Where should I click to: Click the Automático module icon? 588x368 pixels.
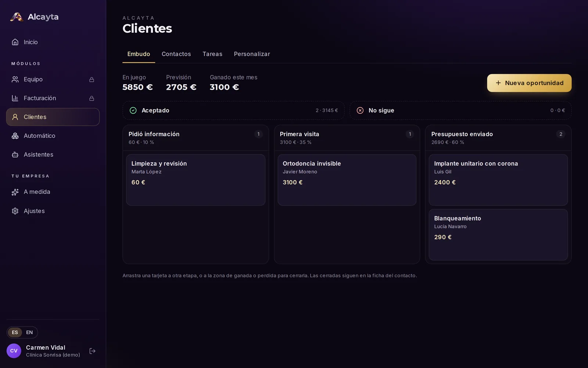[x=15, y=136]
